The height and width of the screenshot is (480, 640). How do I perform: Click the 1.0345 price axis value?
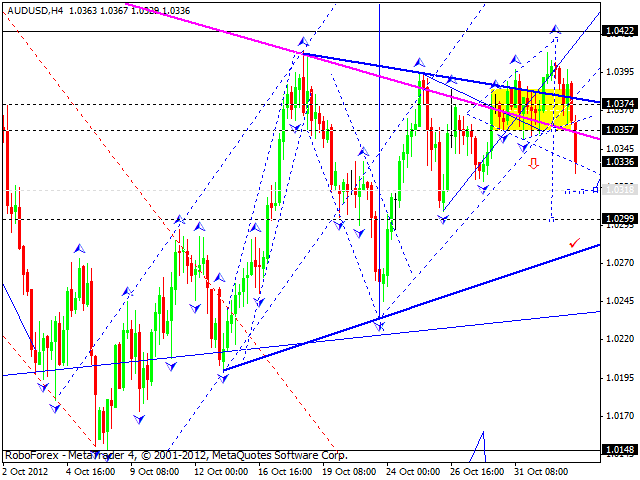pos(620,149)
